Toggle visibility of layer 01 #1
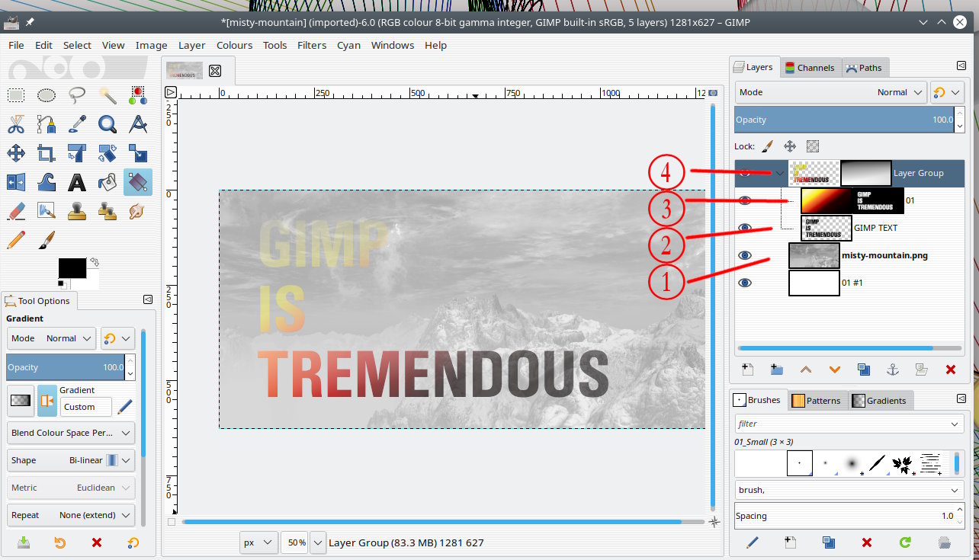 click(746, 283)
